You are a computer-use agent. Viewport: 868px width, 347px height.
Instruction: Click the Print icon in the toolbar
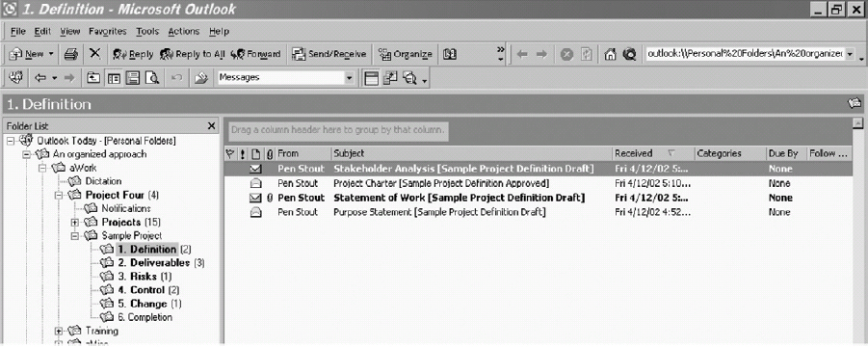[x=70, y=54]
